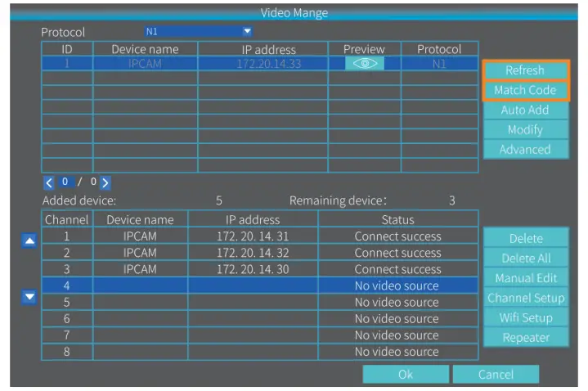Select channel 6 No video source row
The image size is (588, 391).
tap(259, 318)
